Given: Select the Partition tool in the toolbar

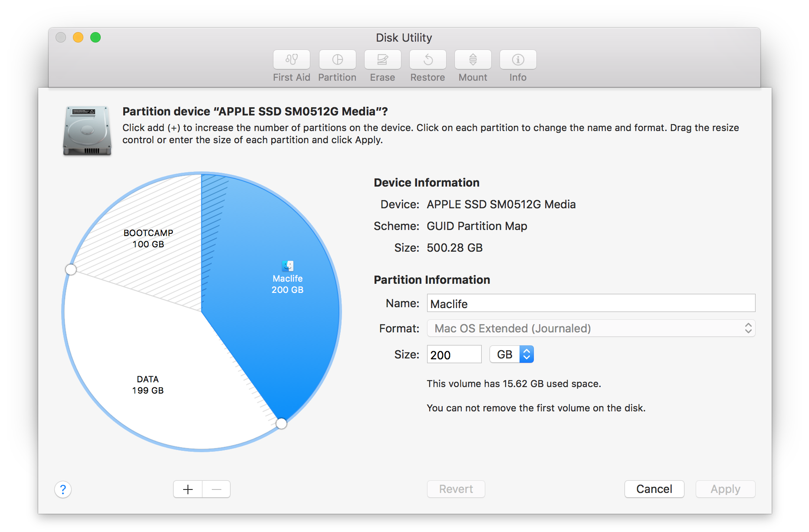Looking at the screenshot, I should click(337, 60).
